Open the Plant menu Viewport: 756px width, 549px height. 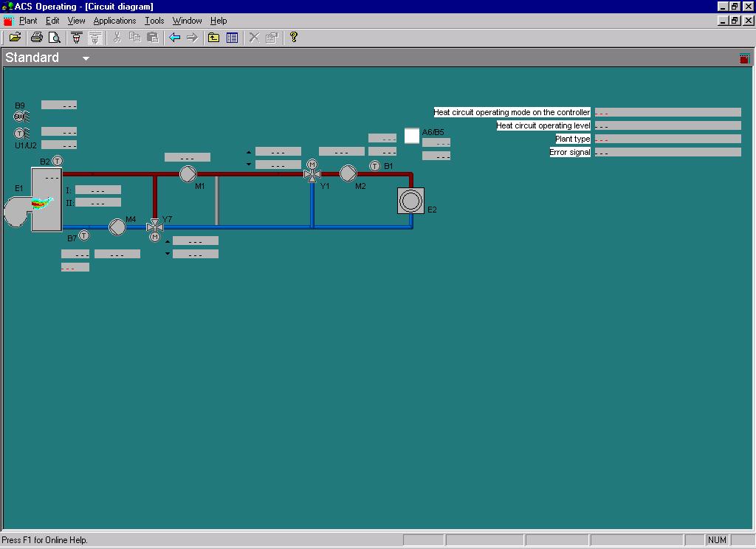coord(27,21)
